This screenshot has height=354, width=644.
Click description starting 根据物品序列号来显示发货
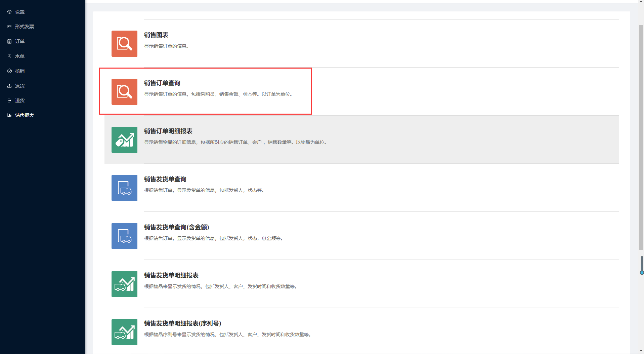click(x=228, y=335)
